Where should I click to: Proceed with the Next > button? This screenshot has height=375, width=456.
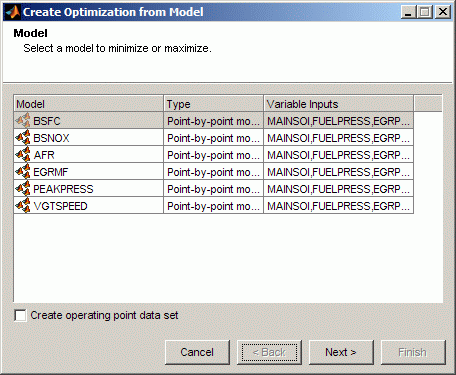coord(341,352)
